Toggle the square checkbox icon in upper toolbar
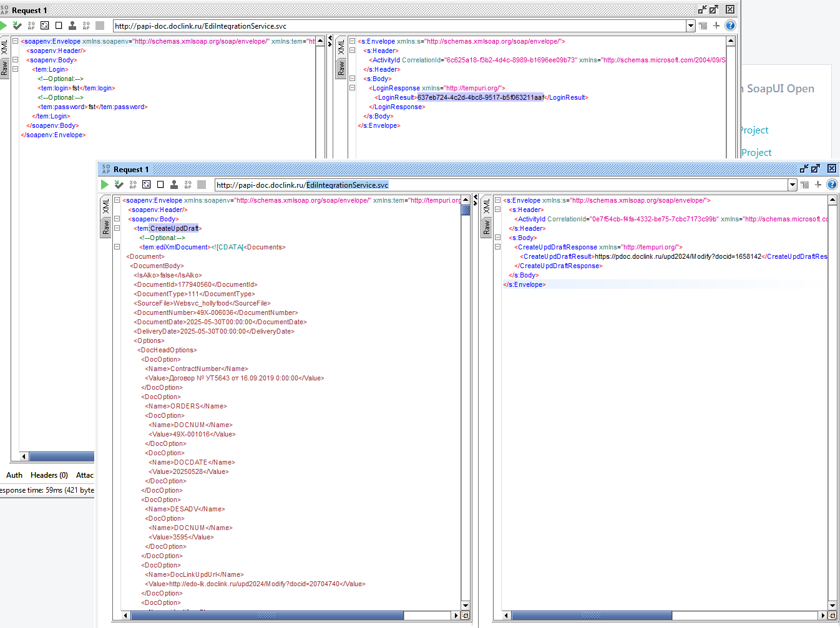The width and height of the screenshot is (840, 628). point(59,26)
